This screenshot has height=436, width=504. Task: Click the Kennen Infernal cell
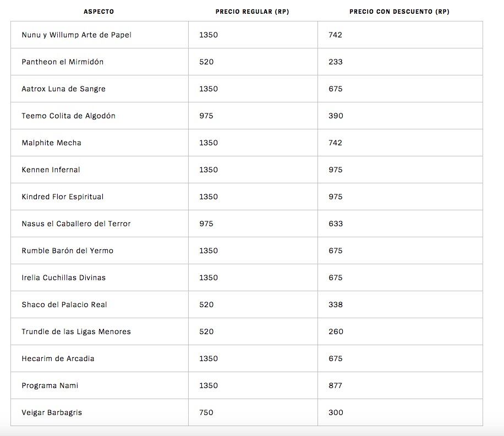click(x=51, y=170)
